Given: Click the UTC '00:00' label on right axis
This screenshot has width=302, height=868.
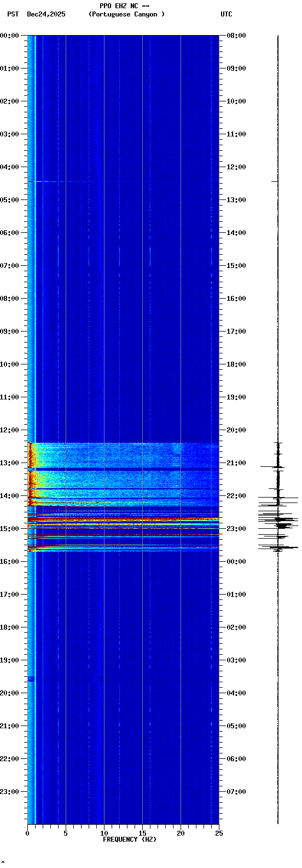Looking at the screenshot, I should [x=236, y=562].
